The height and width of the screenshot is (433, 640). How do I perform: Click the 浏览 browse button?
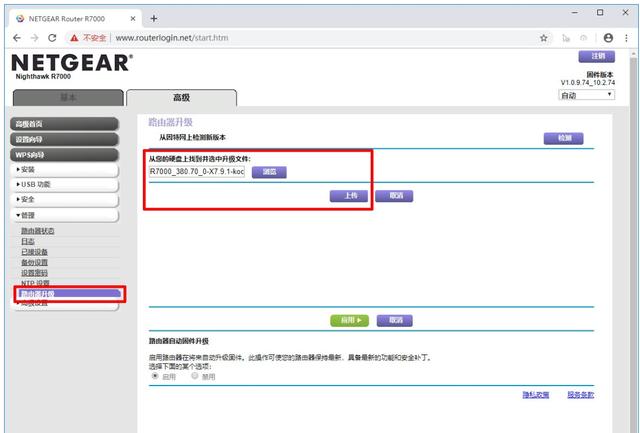pos(269,172)
